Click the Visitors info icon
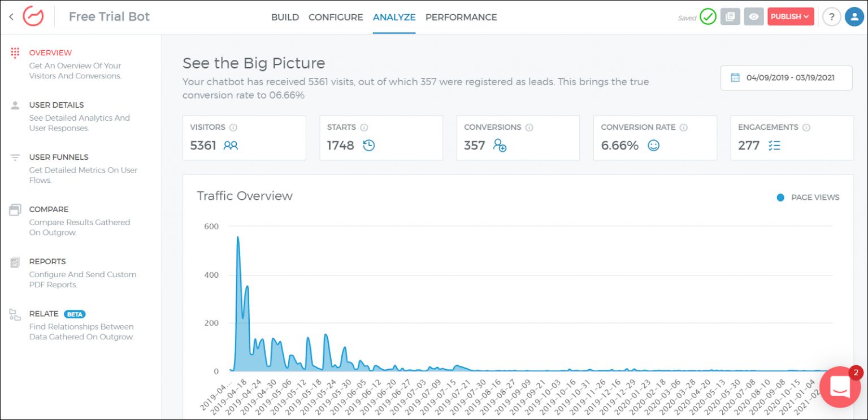This screenshot has width=868, height=420. 233,128
